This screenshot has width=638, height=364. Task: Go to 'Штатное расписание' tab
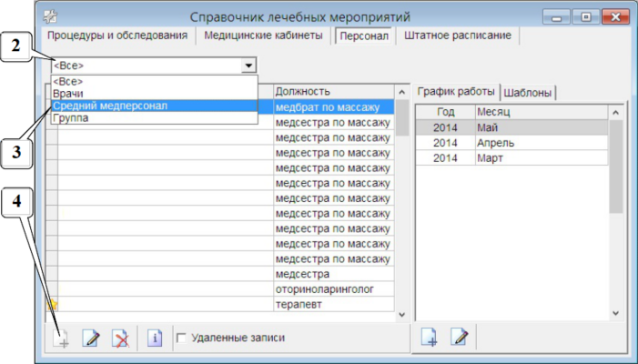click(x=458, y=35)
